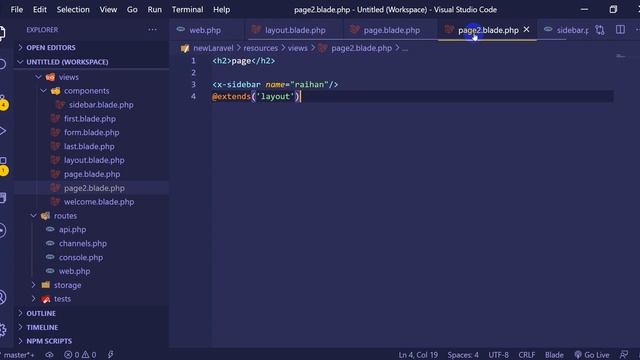The image size is (640, 360).
Task: Open sidebar.blade.php in the explorer
Action: (x=91, y=104)
